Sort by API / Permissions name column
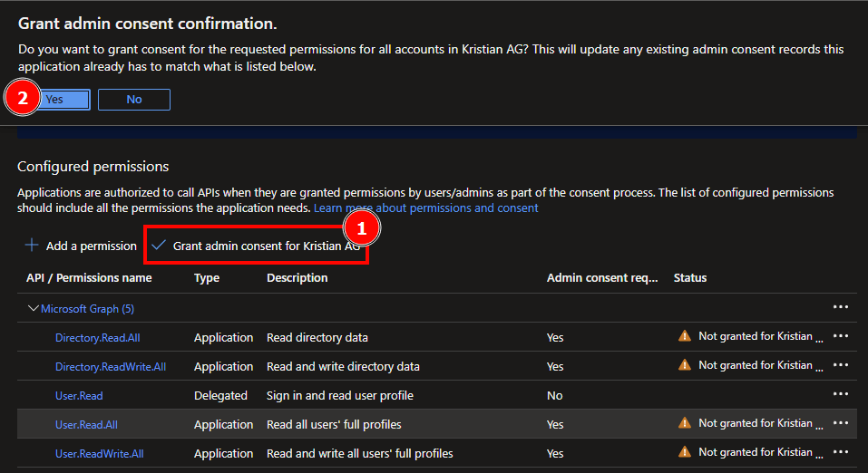The width and height of the screenshot is (868, 473). pyautogui.click(x=89, y=278)
